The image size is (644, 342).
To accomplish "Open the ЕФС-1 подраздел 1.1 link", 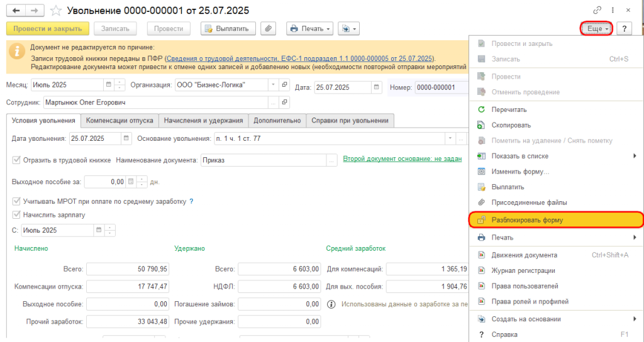I will coord(300,58).
